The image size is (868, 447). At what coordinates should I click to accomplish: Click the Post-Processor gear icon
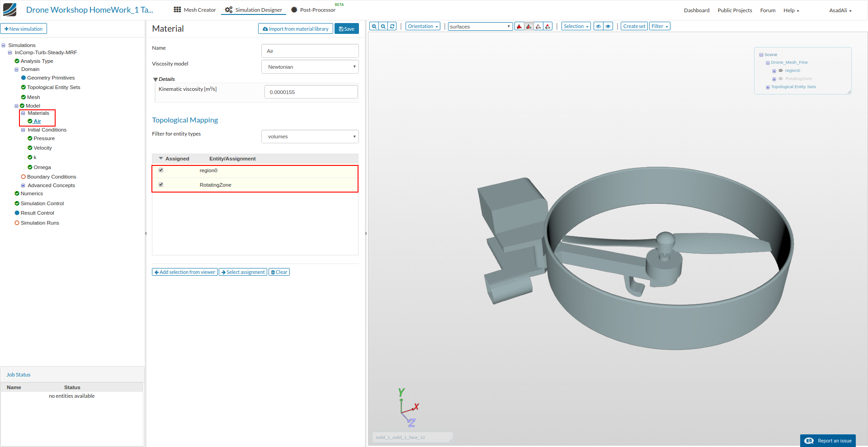click(294, 10)
